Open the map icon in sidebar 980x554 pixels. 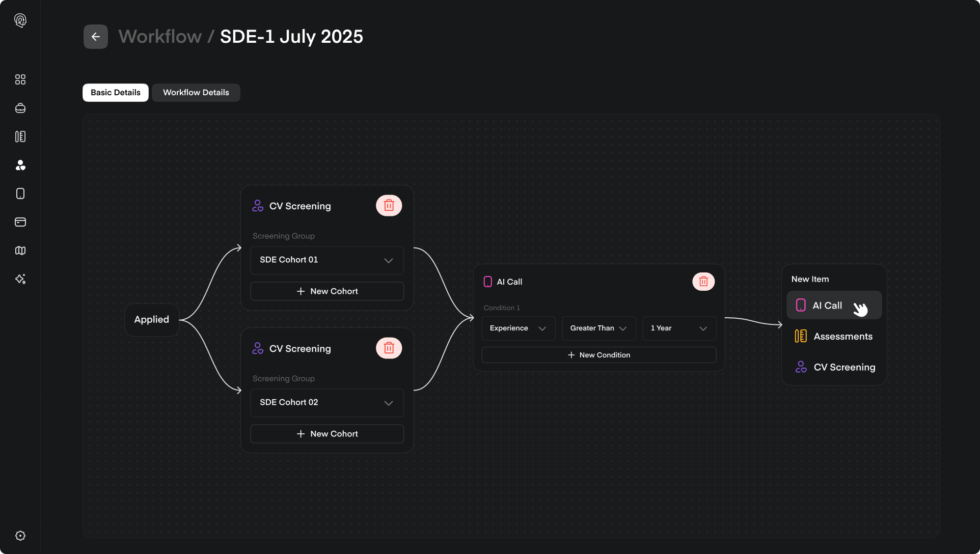point(20,251)
